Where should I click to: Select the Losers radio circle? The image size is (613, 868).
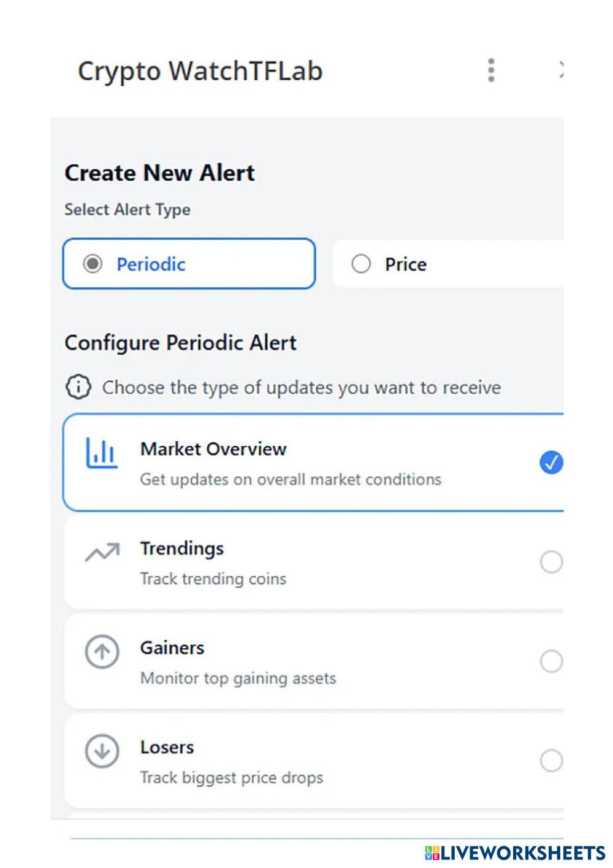551,761
